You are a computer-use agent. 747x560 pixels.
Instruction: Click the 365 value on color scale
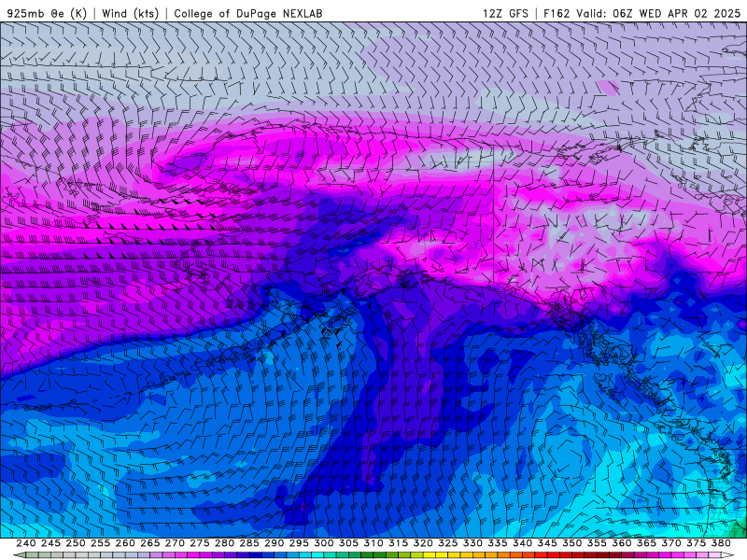tap(646, 543)
